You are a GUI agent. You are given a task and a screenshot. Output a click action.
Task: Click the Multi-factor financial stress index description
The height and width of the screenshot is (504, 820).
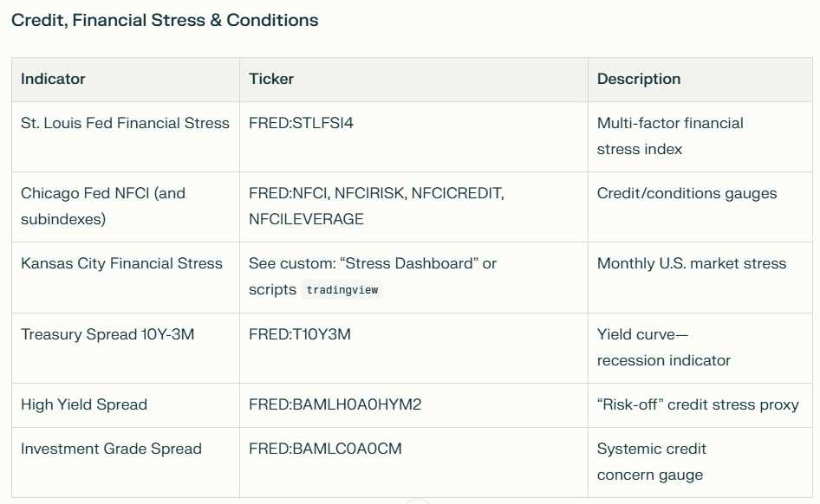670,136
